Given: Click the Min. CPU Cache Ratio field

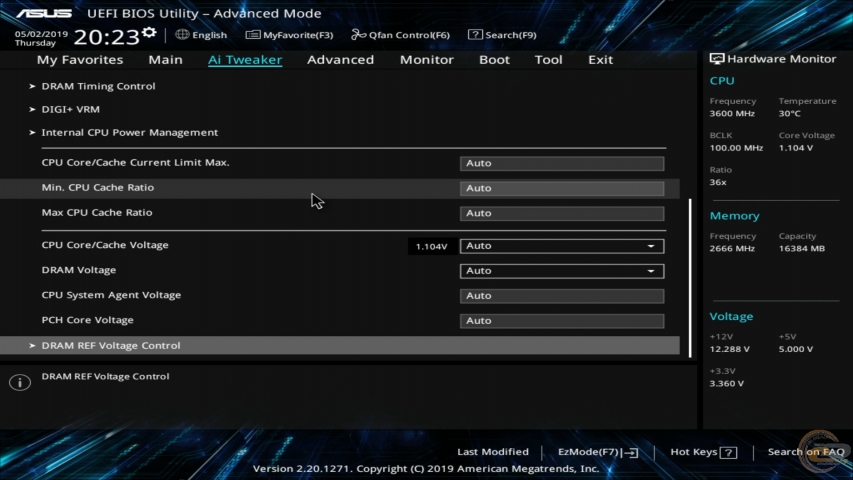Looking at the screenshot, I should (x=562, y=188).
